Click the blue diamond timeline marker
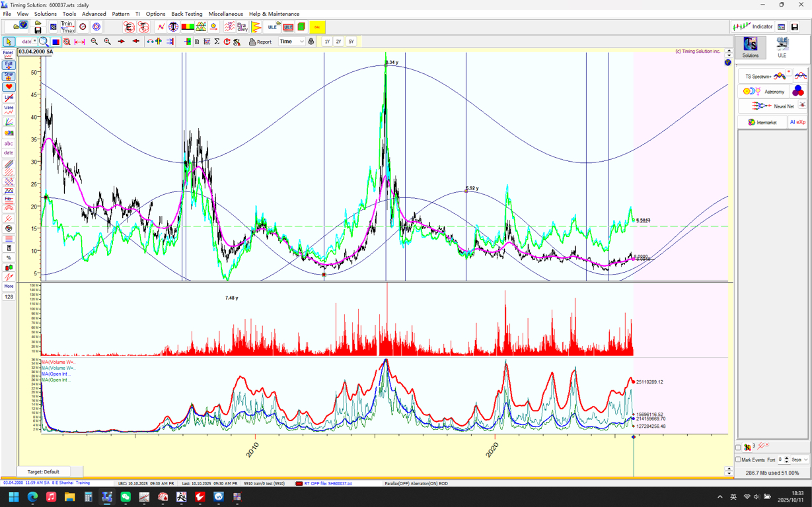The height and width of the screenshot is (507, 812). [x=634, y=437]
